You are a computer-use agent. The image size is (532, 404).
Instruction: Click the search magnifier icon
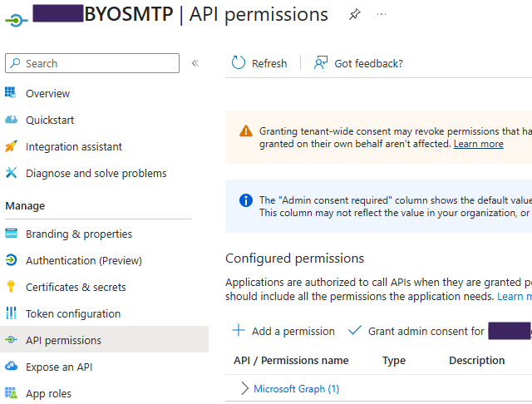[15, 63]
